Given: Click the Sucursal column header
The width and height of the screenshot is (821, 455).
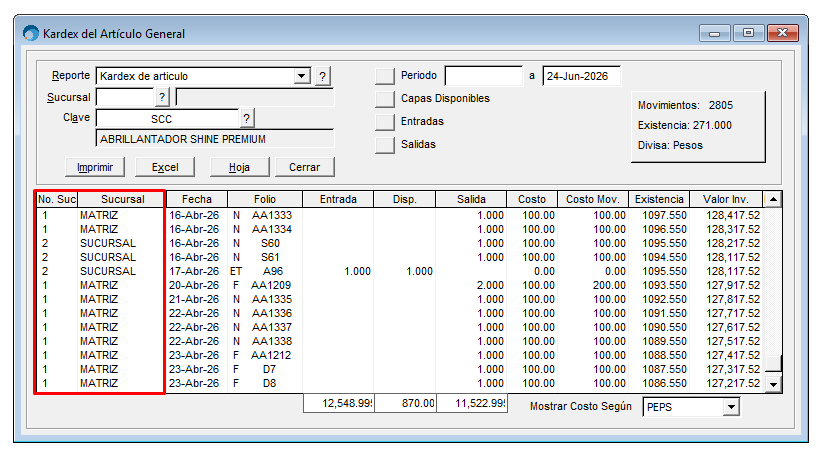Looking at the screenshot, I should tap(121, 199).
